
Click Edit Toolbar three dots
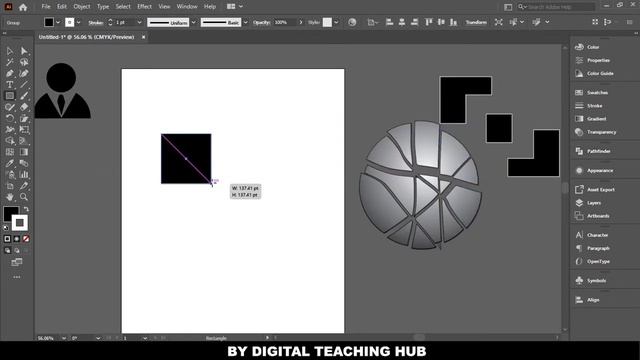coord(17,277)
